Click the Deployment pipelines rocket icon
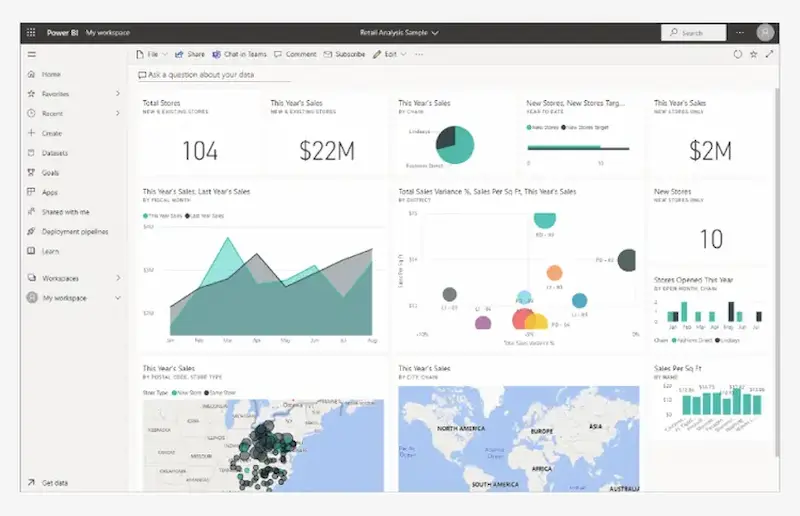800x516 pixels. [x=31, y=231]
